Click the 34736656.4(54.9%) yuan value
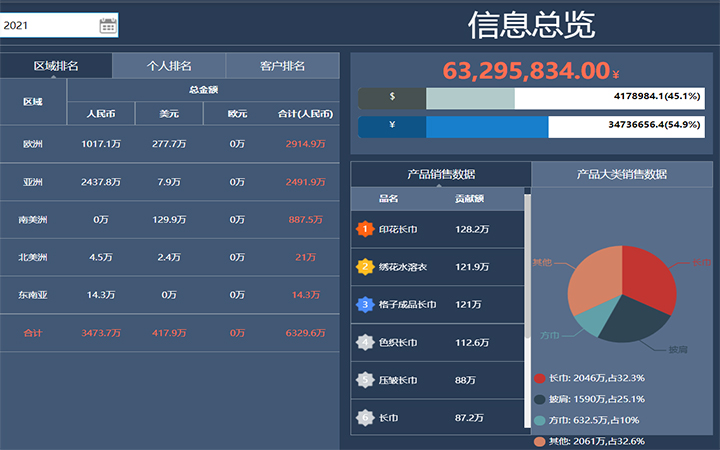 [654, 124]
